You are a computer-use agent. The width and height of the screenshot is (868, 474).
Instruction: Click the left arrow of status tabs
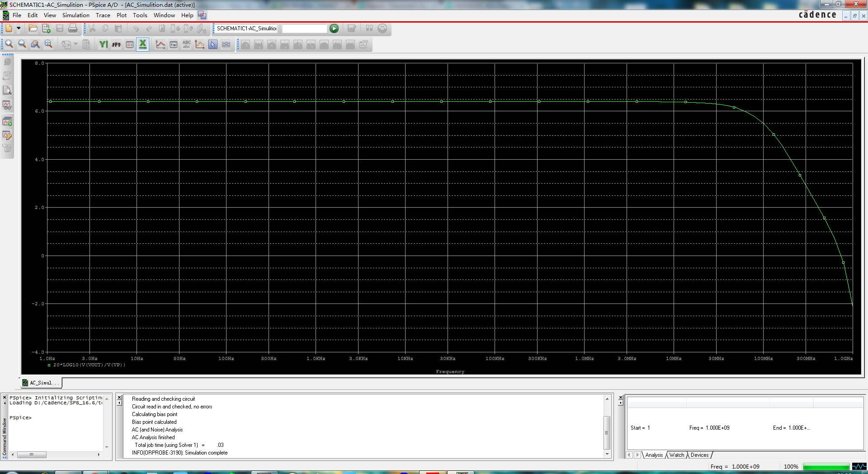pos(629,455)
